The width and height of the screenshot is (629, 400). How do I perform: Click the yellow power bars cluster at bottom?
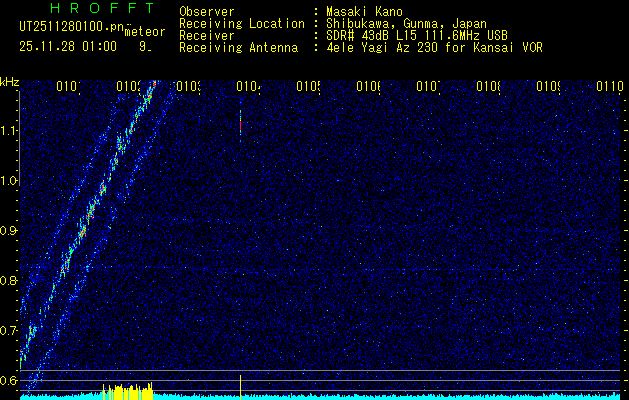point(125,391)
